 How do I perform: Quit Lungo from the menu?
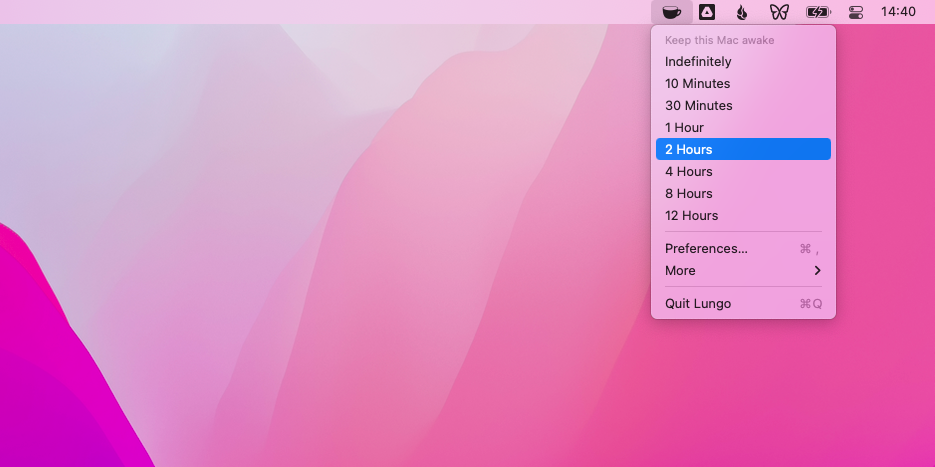[743, 304]
